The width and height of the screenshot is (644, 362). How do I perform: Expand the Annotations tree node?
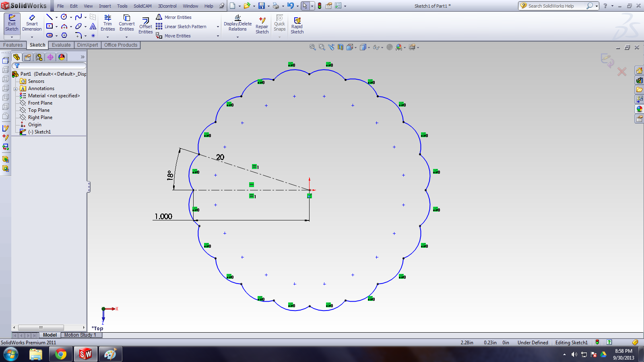click(x=16, y=88)
